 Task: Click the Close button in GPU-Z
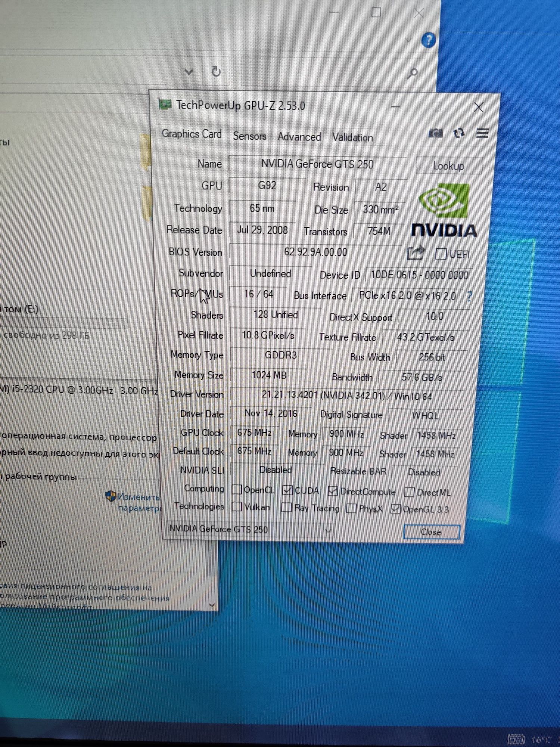(x=431, y=532)
